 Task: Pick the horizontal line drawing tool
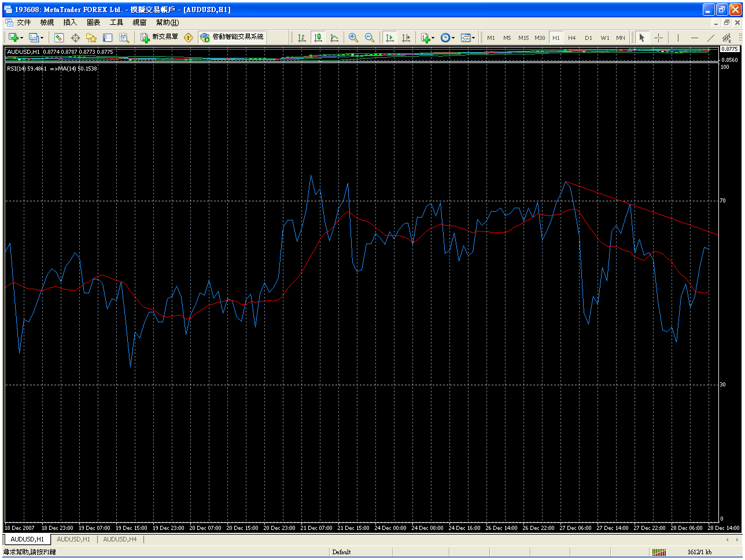tap(694, 38)
